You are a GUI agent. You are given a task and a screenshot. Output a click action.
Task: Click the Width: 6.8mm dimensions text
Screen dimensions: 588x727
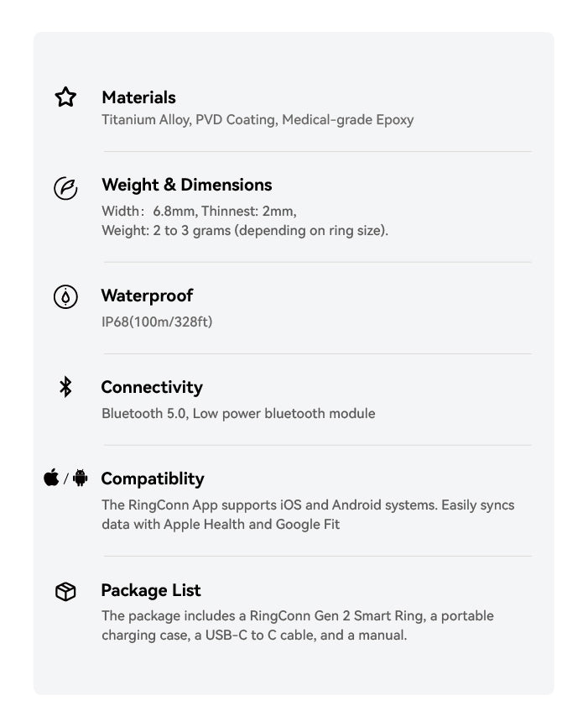pos(199,211)
